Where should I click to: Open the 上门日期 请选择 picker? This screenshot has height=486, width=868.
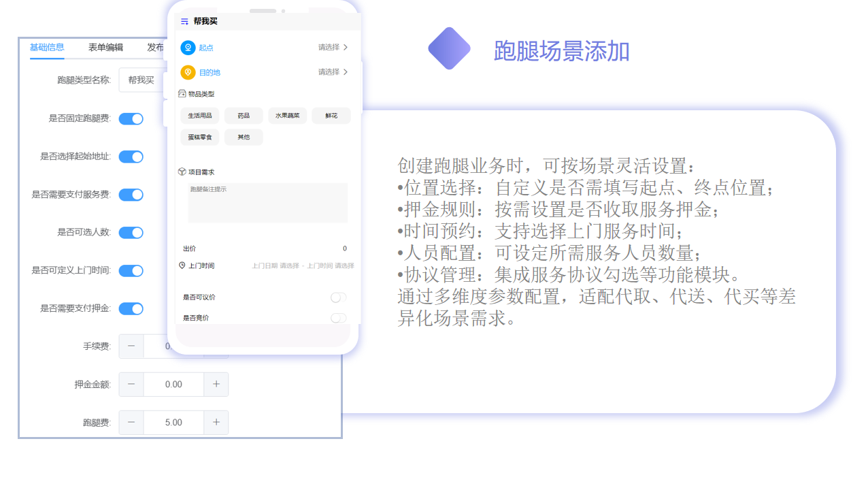(x=276, y=266)
